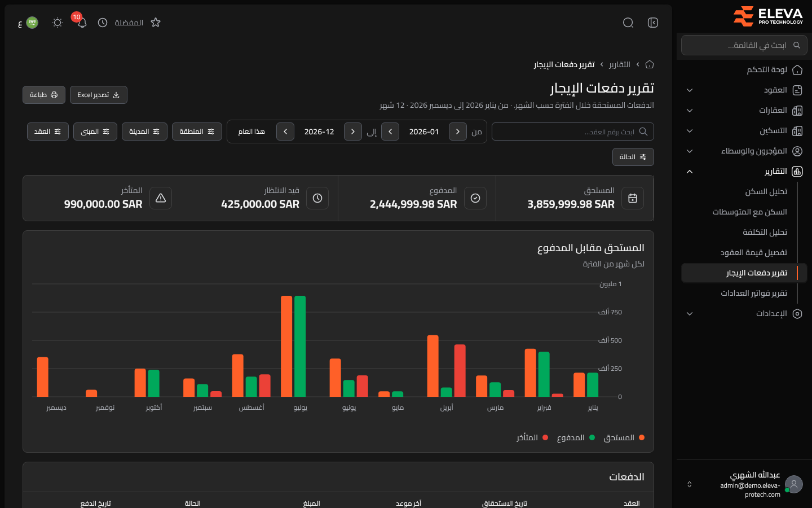Open the user account menu chevron
Screen dimensions: 812x508
(689, 484)
